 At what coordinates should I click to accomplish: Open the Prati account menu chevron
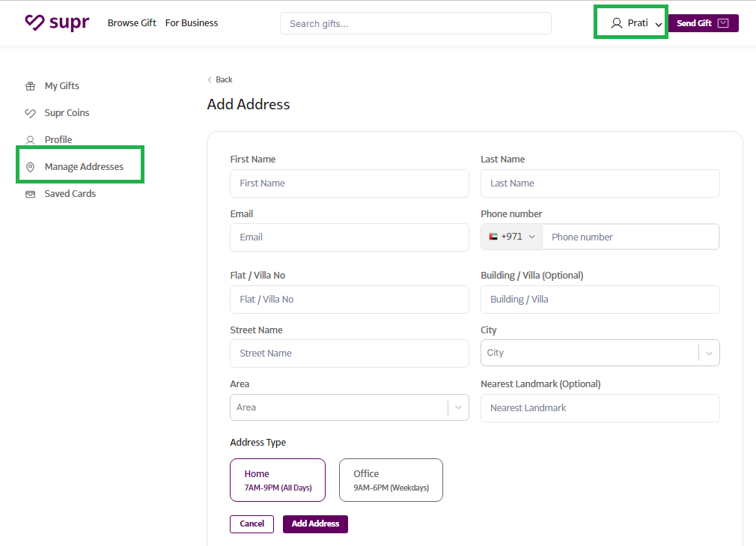(x=658, y=25)
